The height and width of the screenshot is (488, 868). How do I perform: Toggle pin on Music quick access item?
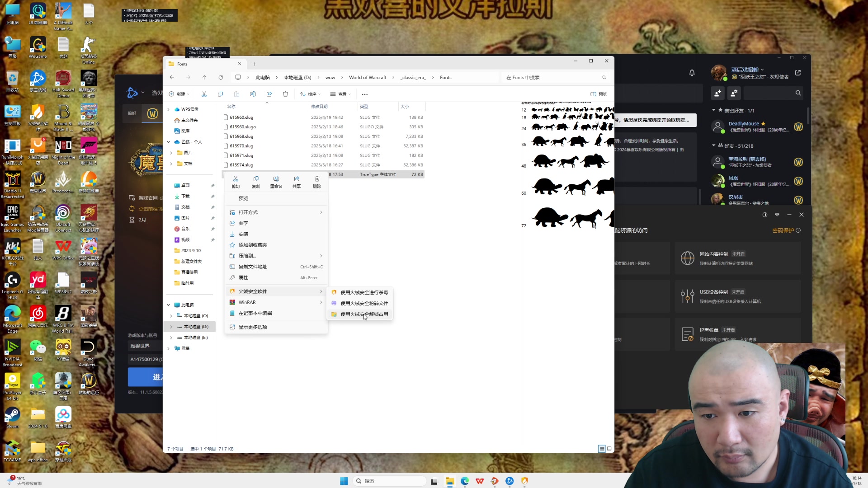click(212, 229)
